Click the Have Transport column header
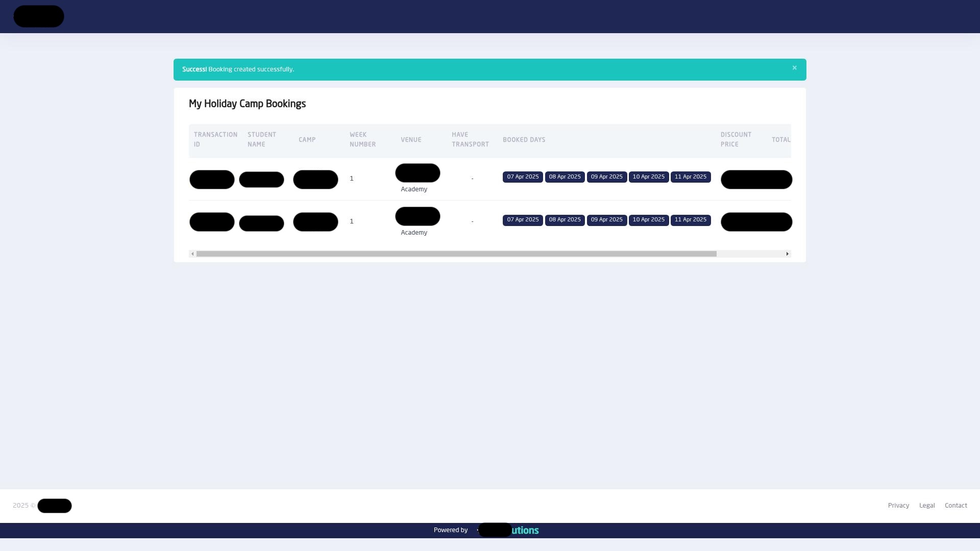The width and height of the screenshot is (980, 551). pos(470,140)
